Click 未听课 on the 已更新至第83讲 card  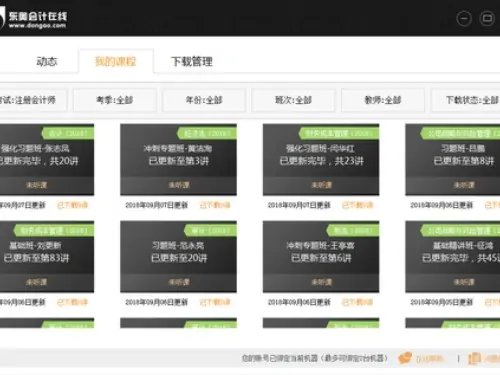point(36,282)
